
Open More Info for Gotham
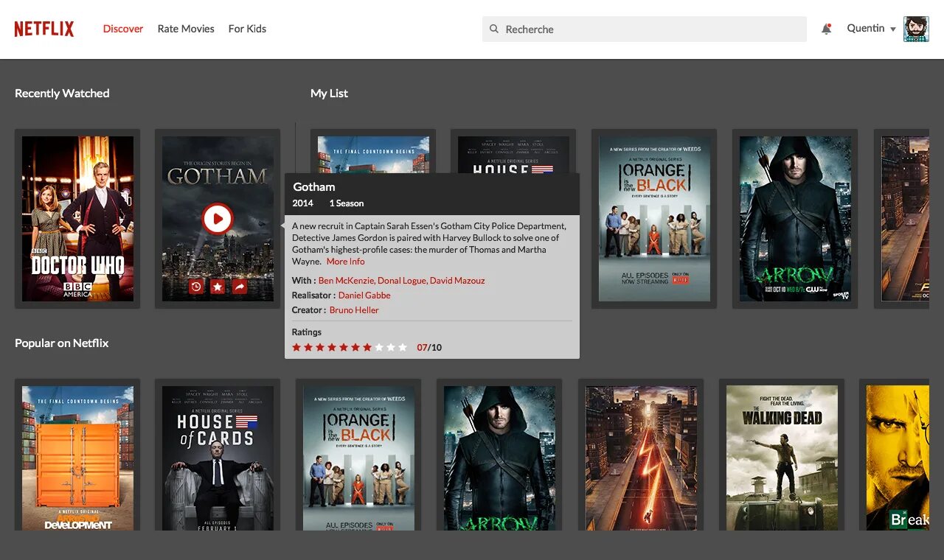(x=345, y=262)
